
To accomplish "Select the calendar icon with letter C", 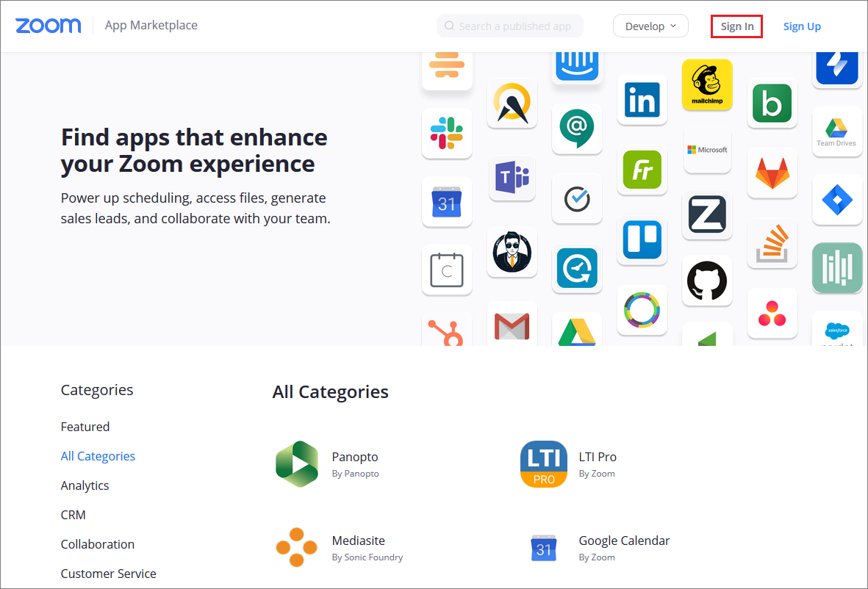I will point(447,270).
